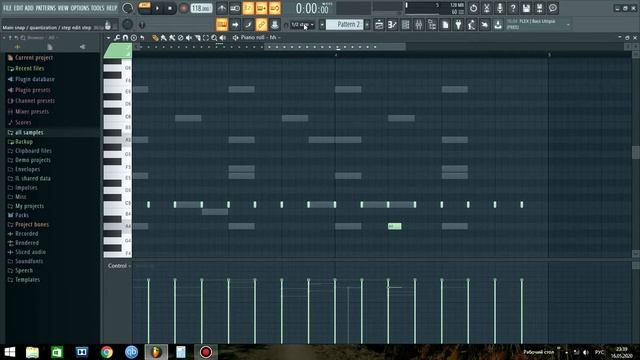Select the Select tool (dashed rectangle) in piano roll
Screen dimensions: 640x360
206,38
